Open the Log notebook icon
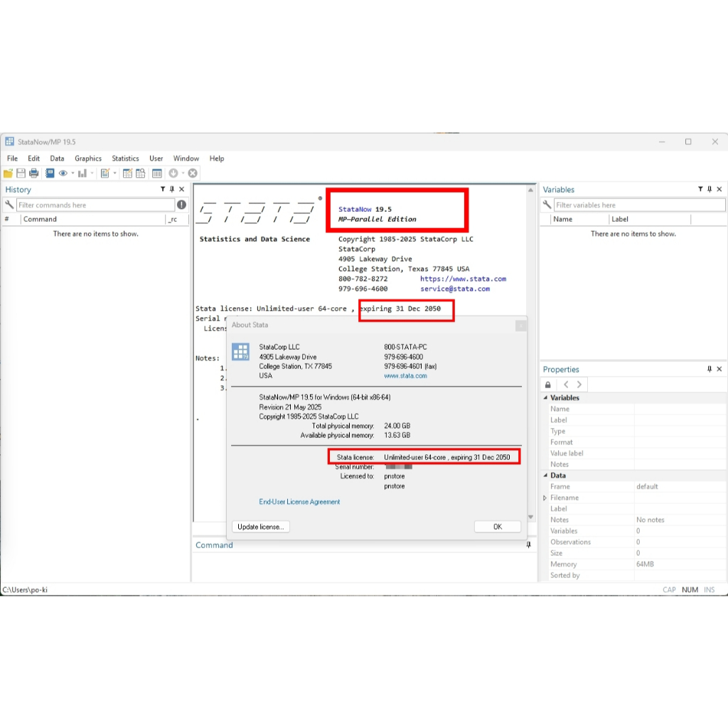Screen dimensions: 728x728 pos(50,173)
